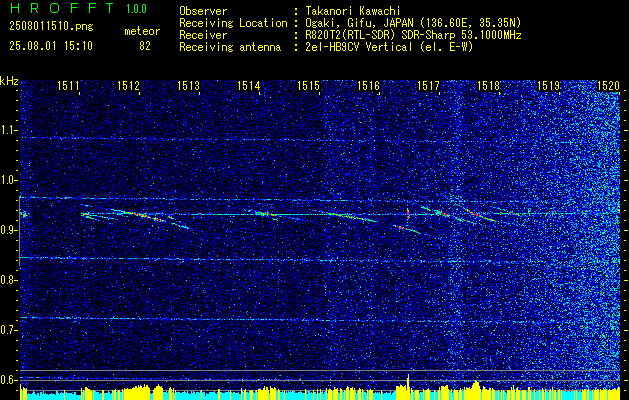Click the red vertical meteor echo after 1516
The height and width of the screenshot is (400, 629).
(x=408, y=213)
